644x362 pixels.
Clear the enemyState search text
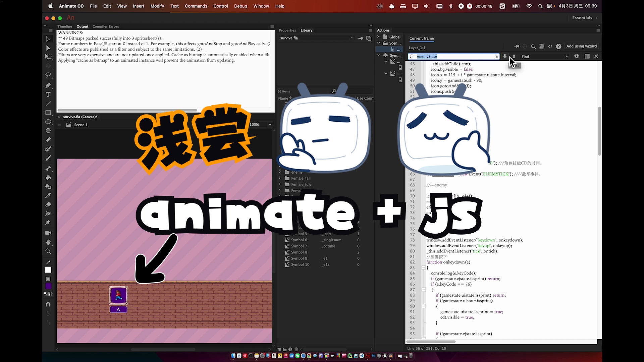pos(497,57)
